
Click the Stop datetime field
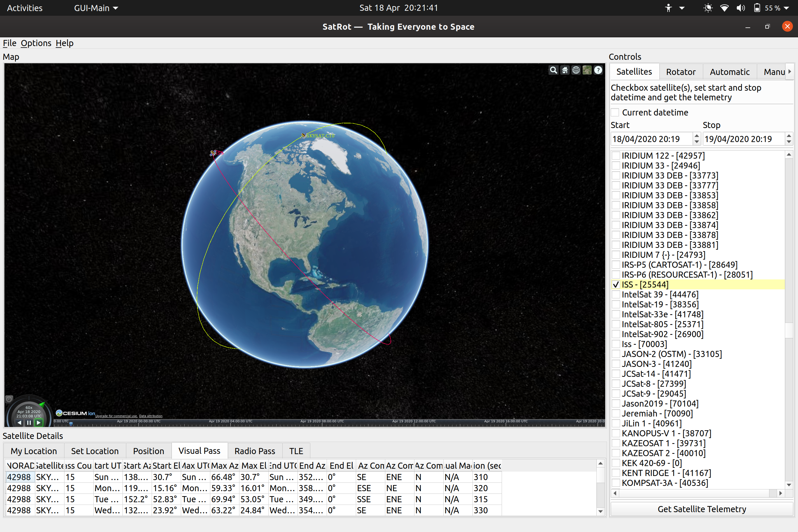(x=744, y=139)
